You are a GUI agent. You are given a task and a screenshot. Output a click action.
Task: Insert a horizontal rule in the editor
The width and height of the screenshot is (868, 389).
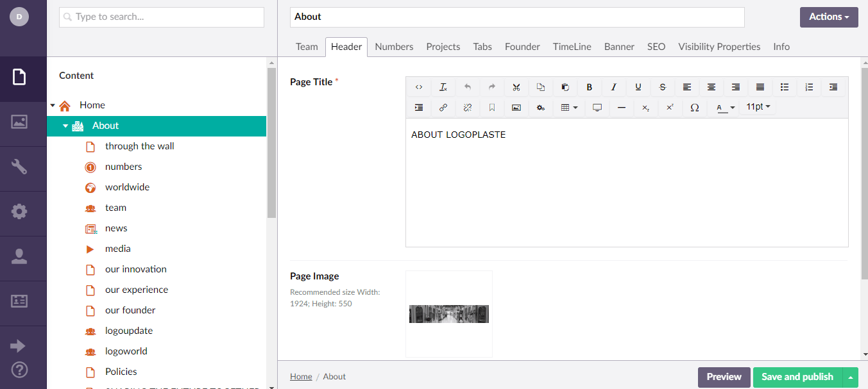point(620,107)
